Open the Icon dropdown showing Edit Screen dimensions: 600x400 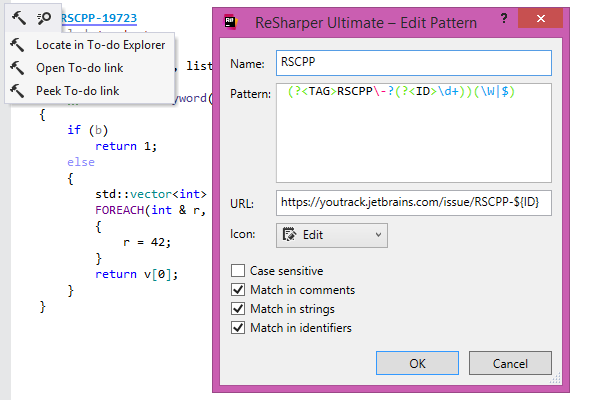tap(332, 235)
